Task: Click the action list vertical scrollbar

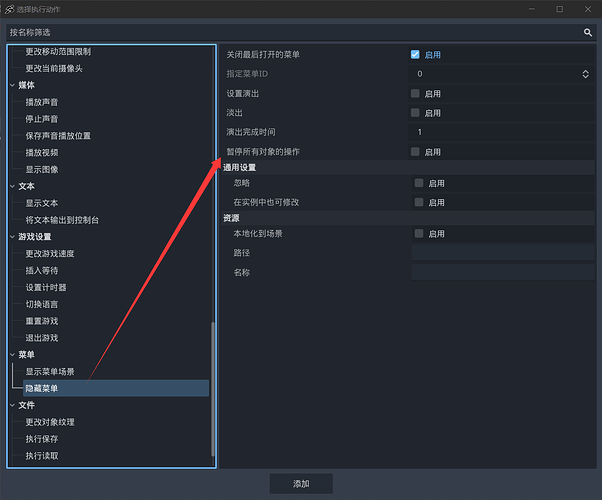Action: tap(212, 390)
